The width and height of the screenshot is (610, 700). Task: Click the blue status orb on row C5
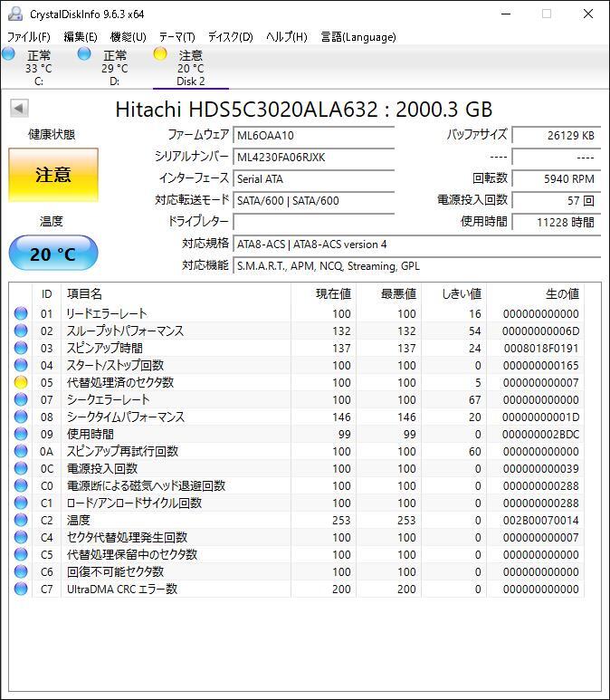point(21,554)
